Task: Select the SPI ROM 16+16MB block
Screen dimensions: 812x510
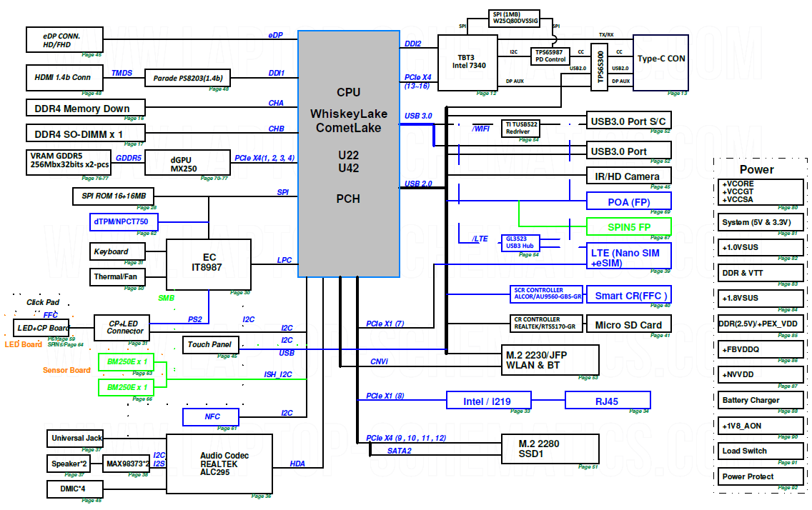Action: (x=113, y=196)
